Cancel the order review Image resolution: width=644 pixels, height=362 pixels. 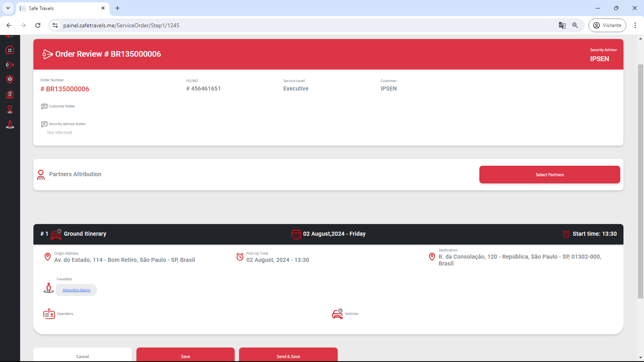tap(83, 356)
